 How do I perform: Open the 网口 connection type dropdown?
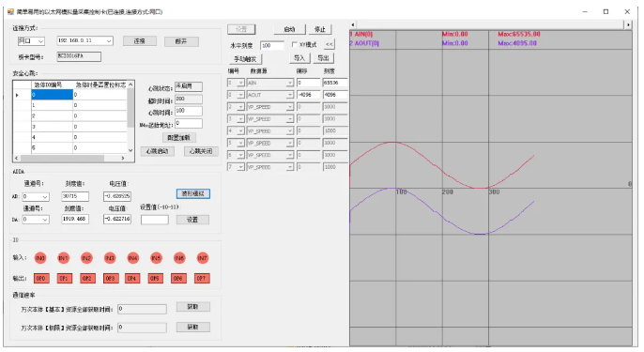click(31, 41)
